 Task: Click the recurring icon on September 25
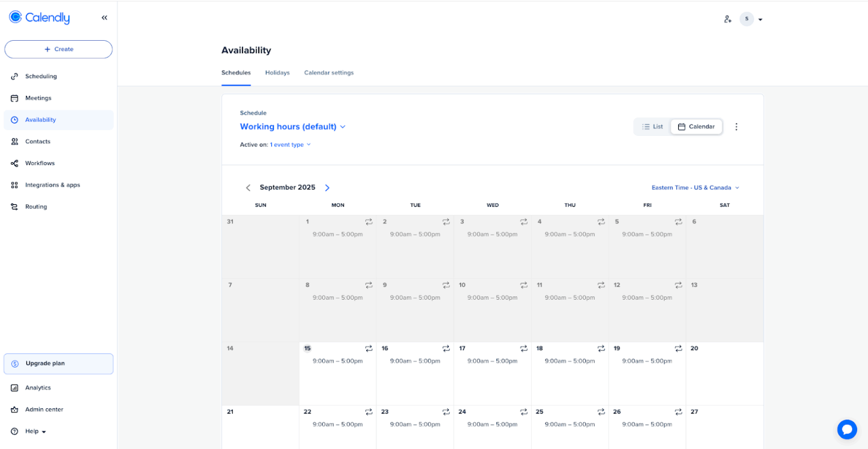click(601, 412)
